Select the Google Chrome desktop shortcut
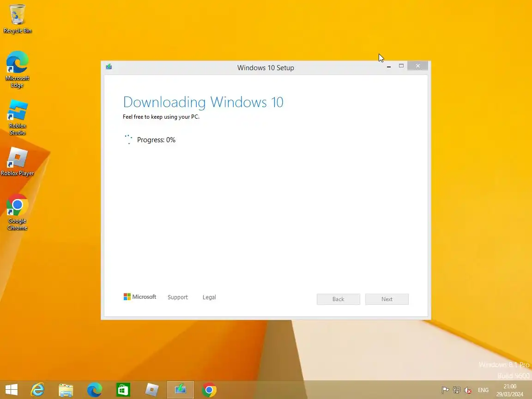The width and height of the screenshot is (532, 399). click(17, 212)
